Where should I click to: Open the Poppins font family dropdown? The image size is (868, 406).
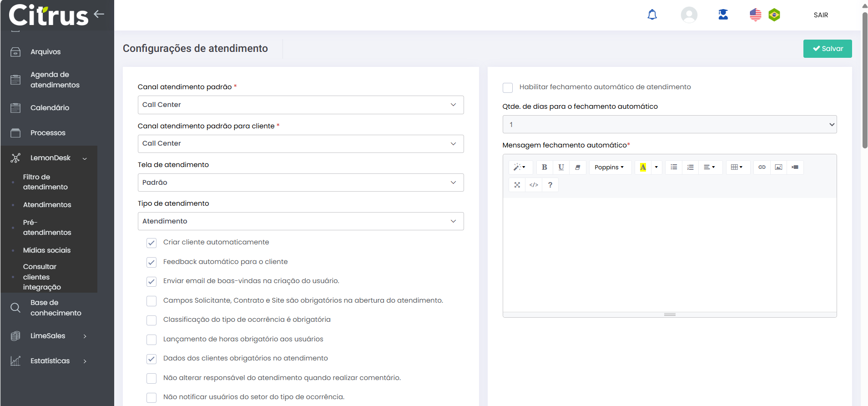609,167
